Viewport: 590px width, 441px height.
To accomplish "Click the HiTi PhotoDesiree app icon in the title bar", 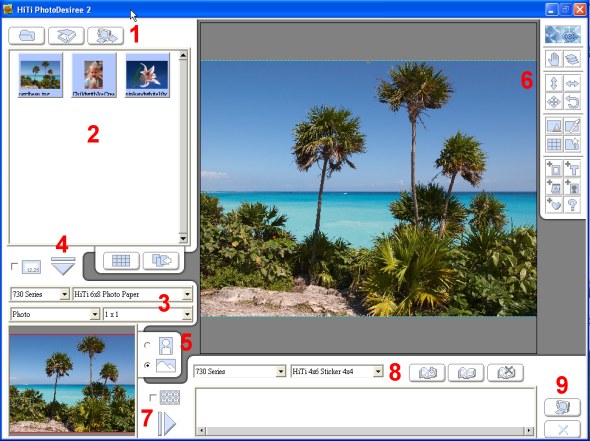I will point(8,9).
